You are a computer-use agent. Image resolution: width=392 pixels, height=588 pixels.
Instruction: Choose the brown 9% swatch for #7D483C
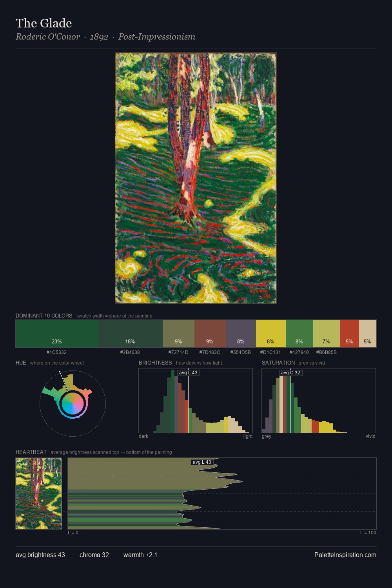point(210,334)
